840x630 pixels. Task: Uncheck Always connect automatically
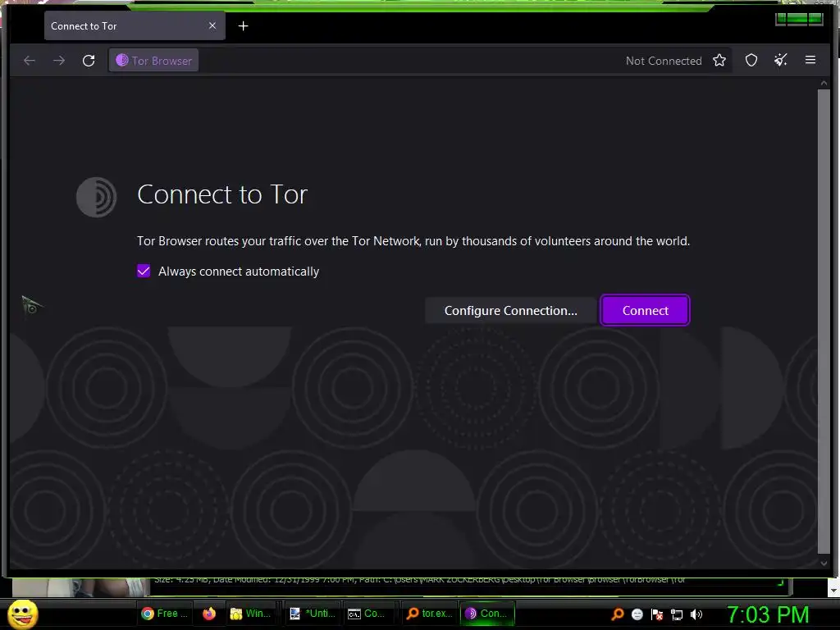click(144, 271)
